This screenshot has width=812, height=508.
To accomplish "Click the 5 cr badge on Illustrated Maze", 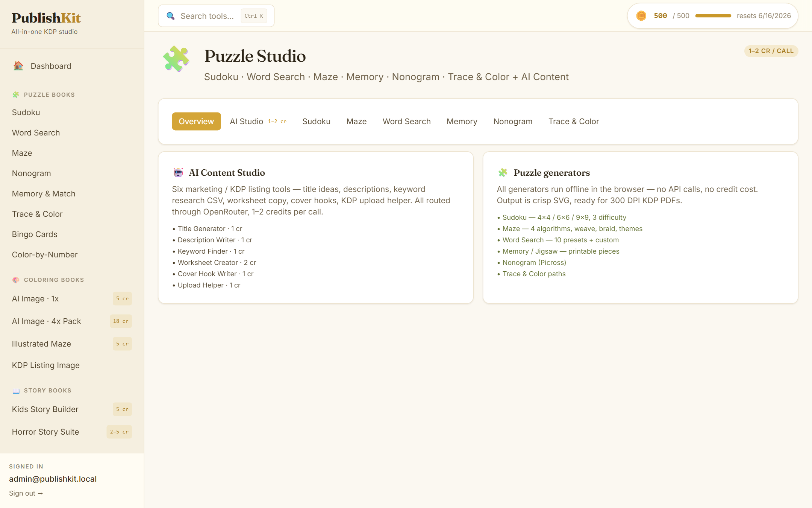I will [x=122, y=344].
